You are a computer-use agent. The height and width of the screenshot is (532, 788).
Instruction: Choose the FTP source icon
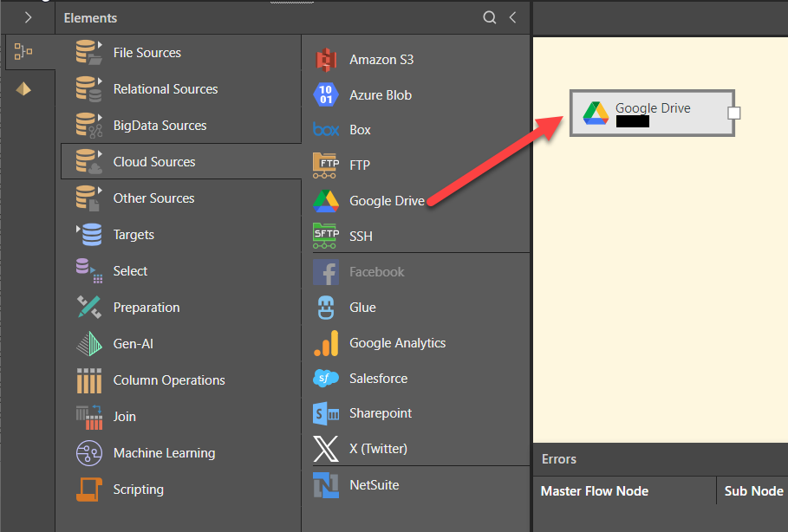point(326,165)
